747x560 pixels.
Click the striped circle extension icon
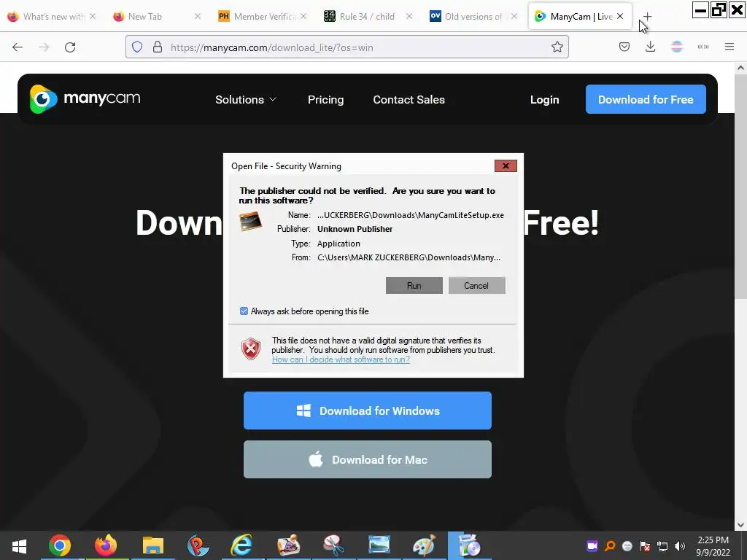(x=676, y=47)
